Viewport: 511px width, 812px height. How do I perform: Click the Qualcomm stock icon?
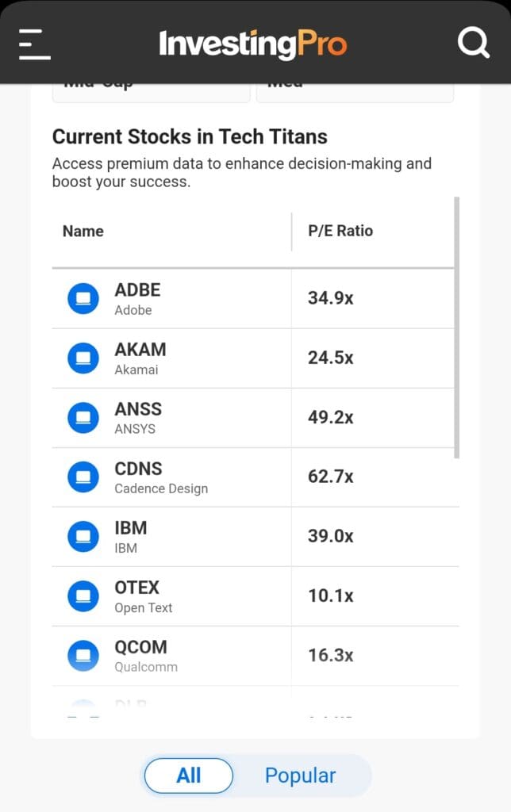click(x=83, y=655)
